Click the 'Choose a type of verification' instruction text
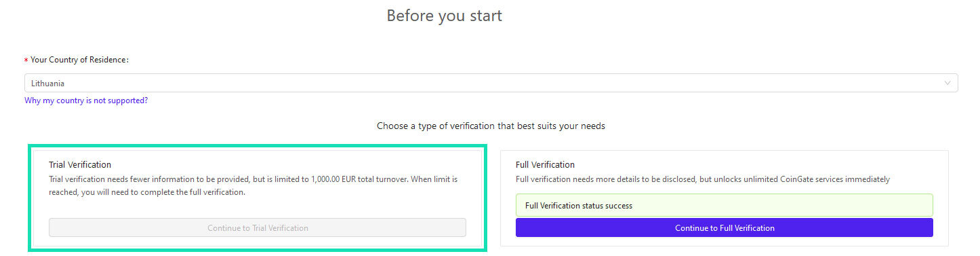The image size is (980, 256). [x=491, y=126]
